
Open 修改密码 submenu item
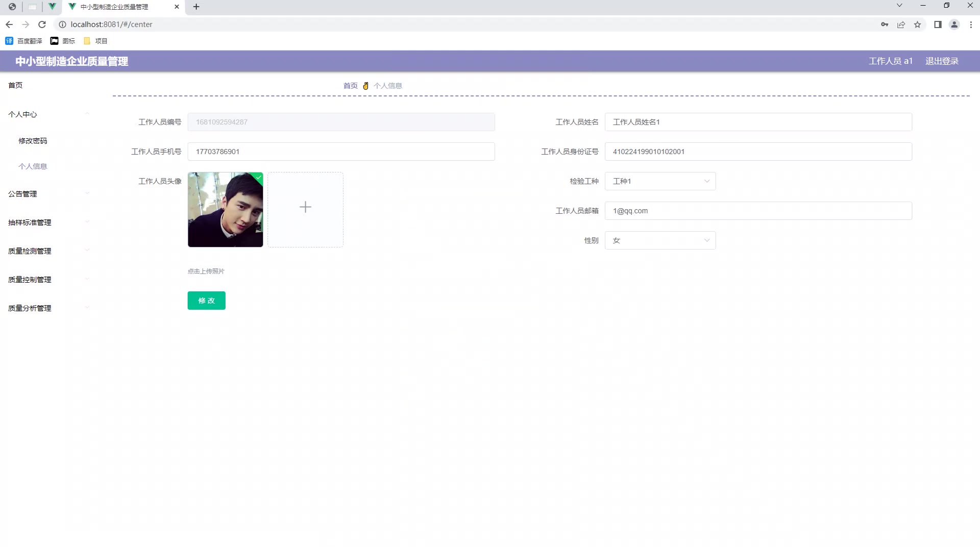coord(33,141)
